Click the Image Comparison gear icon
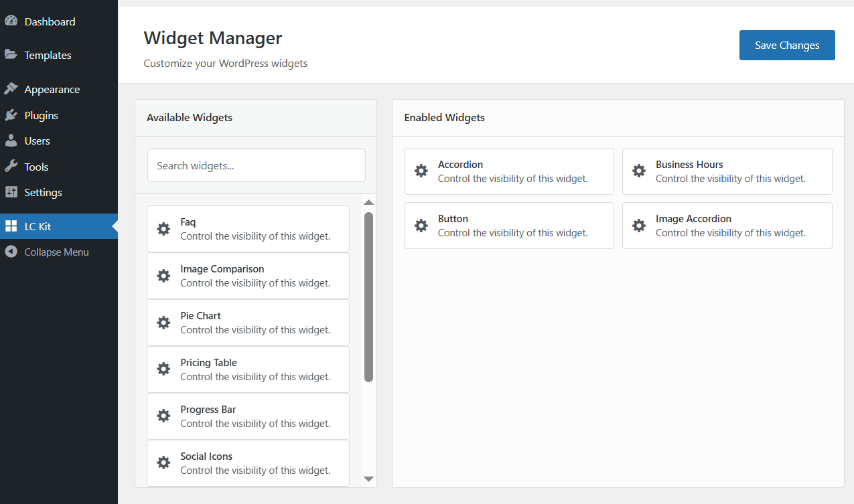Image resolution: width=854 pixels, height=504 pixels. 163,276
